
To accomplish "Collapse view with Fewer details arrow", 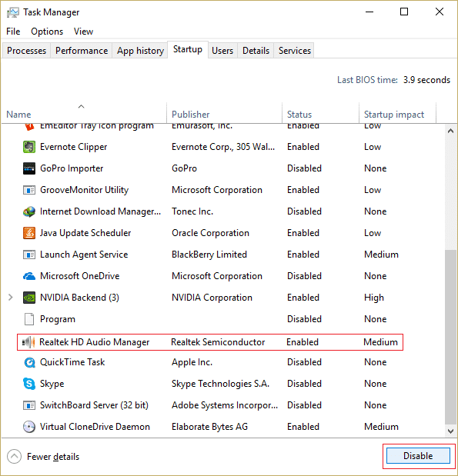I will click(14, 456).
